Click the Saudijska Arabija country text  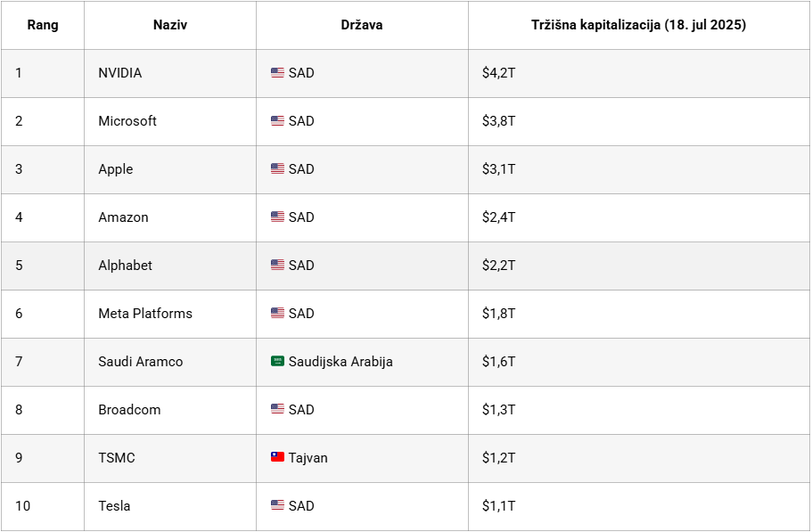340,362
